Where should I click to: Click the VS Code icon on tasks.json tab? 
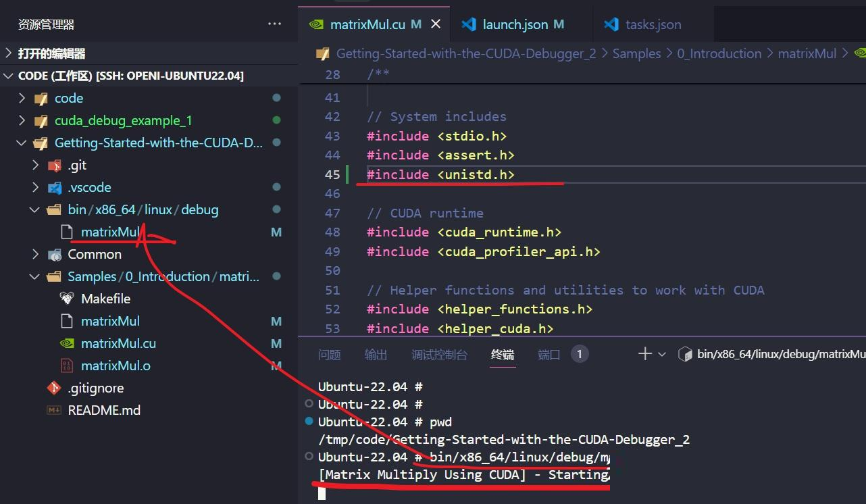[611, 24]
